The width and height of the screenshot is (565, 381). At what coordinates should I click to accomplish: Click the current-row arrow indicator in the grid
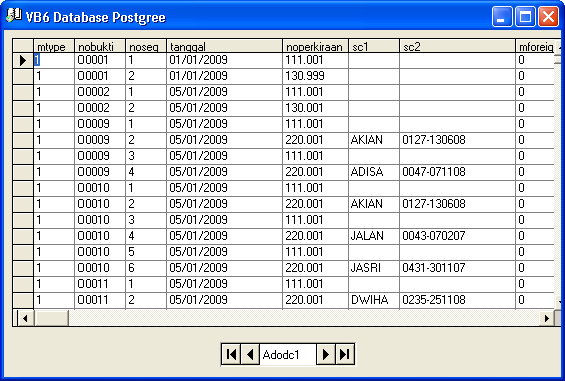(x=23, y=60)
